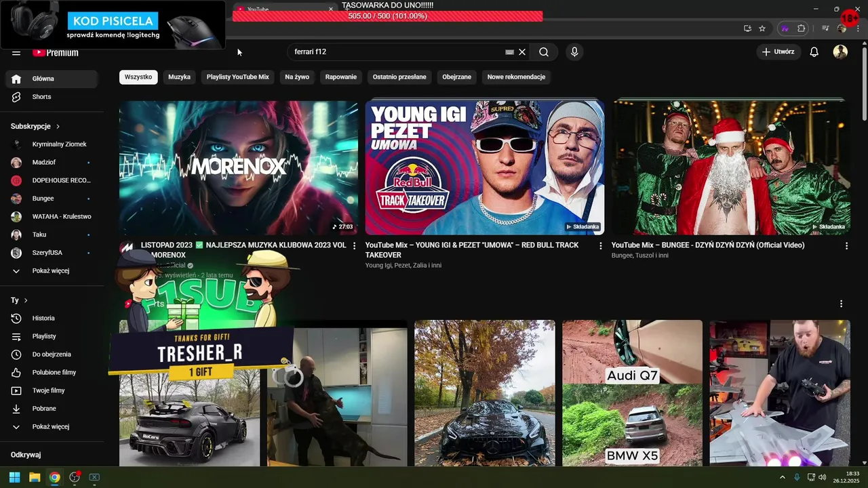Open more options for Bungee mix
Image resolution: width=868 pixels, height=488 pixels.
(x=846, y=245)
